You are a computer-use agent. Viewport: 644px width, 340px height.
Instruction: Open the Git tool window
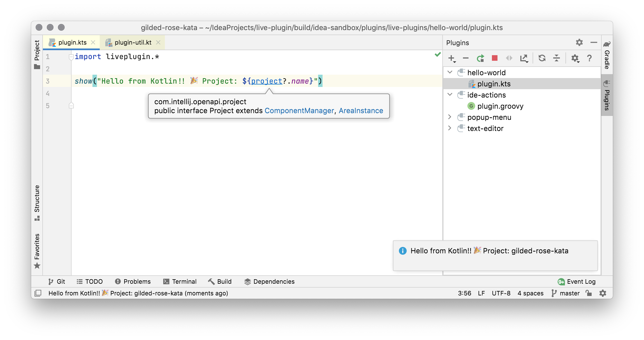(56, 281)
